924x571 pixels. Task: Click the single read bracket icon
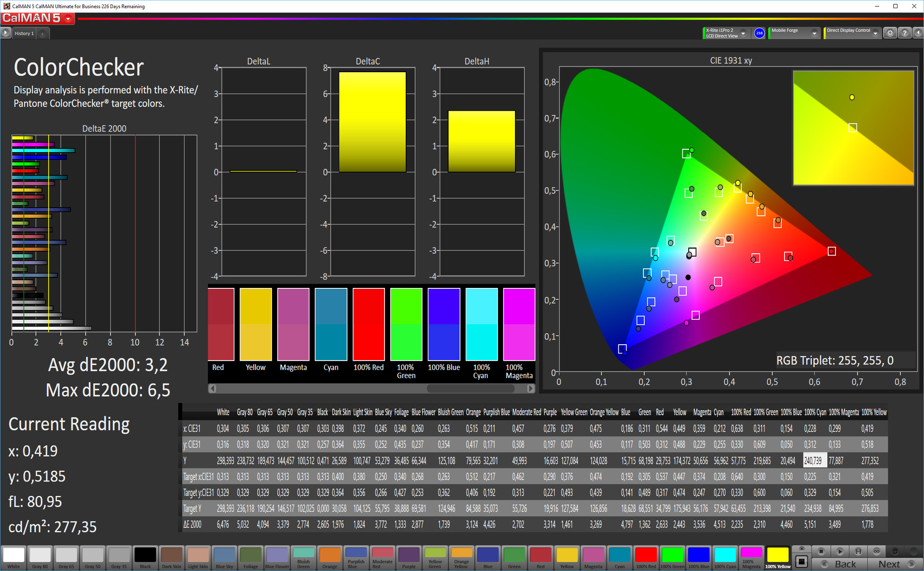pyautogui.click(x=858, y=551)
